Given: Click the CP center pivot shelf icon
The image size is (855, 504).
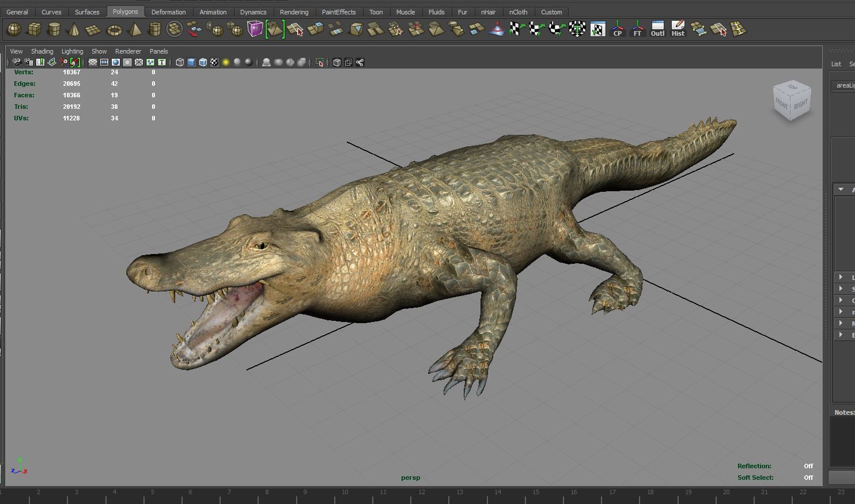Looking at the screenshot, I should pos(617,29).
